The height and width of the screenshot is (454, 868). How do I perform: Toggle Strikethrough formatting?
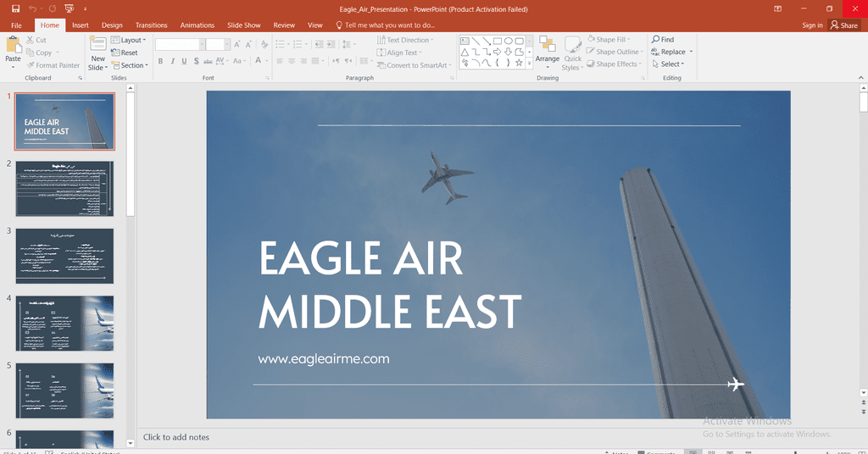(x=208, y=61)
